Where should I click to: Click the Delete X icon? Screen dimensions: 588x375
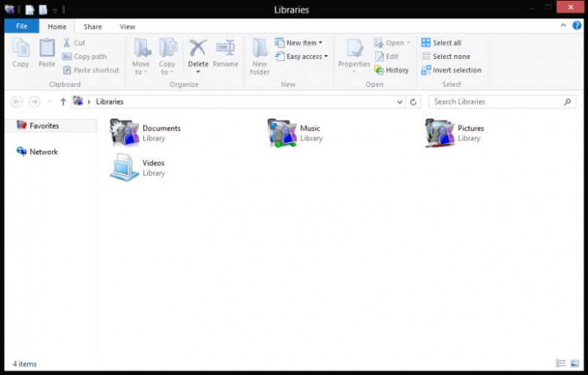pyautogui.click(x=198, y=48)
